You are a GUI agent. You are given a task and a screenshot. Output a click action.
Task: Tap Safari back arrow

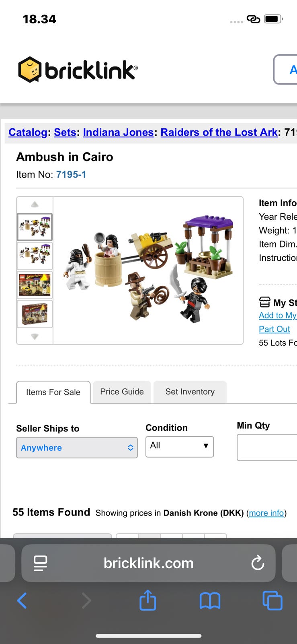(22, 601)
